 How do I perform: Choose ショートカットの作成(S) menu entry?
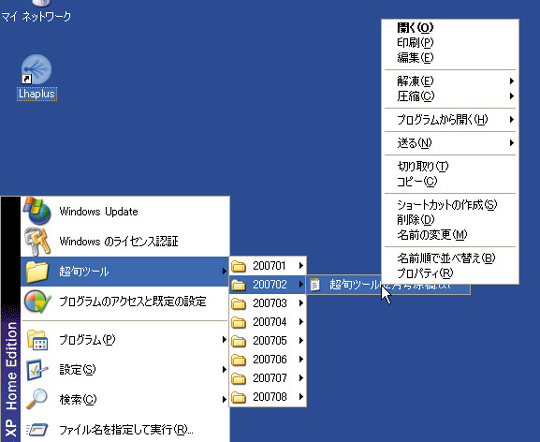(450, 205)
